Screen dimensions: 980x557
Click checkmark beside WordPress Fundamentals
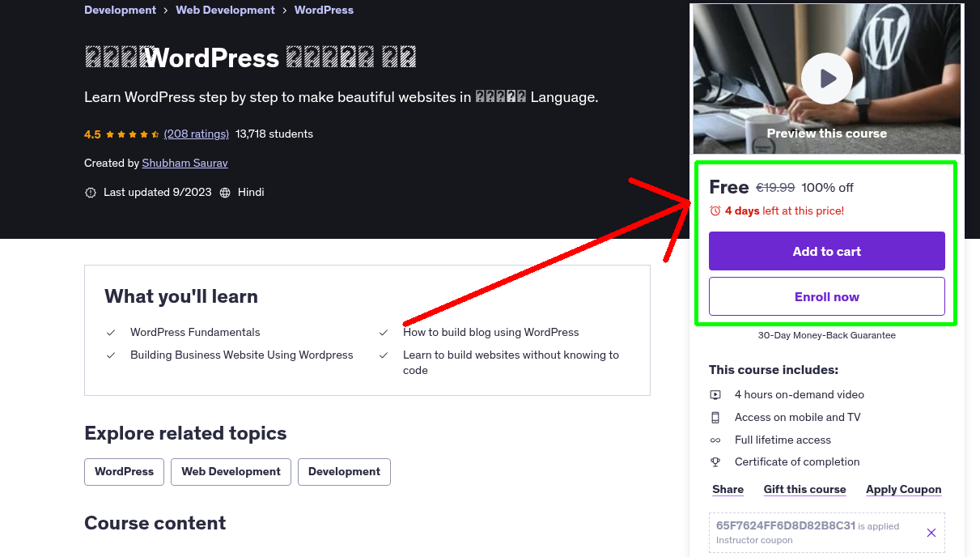[111, 333]
